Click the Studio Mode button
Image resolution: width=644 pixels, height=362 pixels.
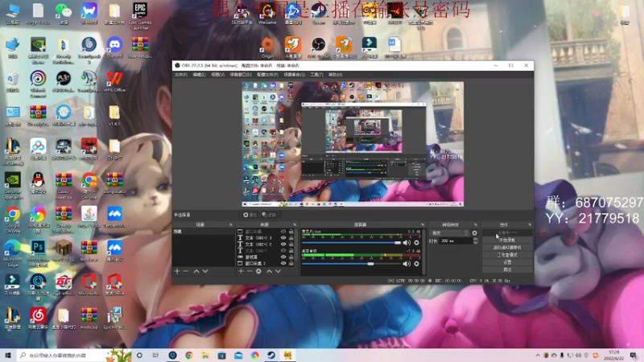tap(507, 255)
